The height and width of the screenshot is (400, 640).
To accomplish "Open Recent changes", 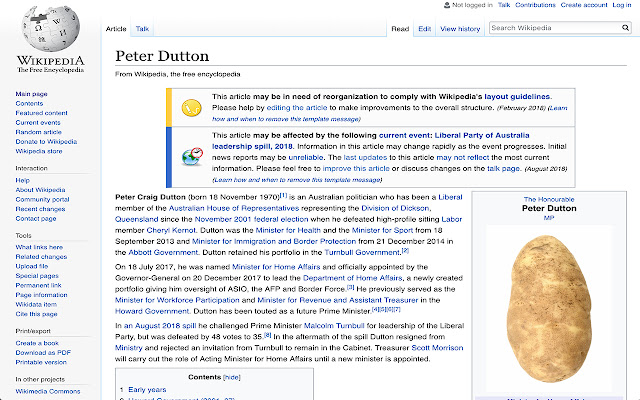I will (40, 209).
